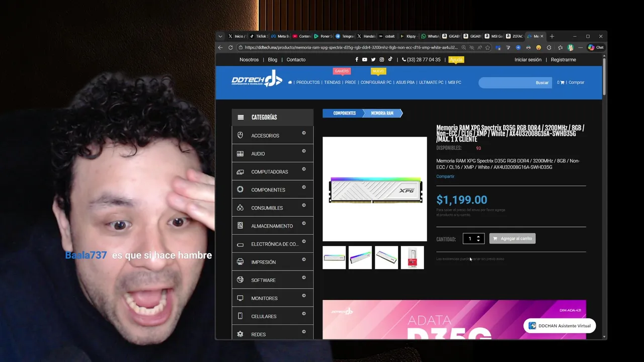This screenshot has width=644, height=362.
Task: Reload the page with the refresh icon
Action: (x=230, y=47)
